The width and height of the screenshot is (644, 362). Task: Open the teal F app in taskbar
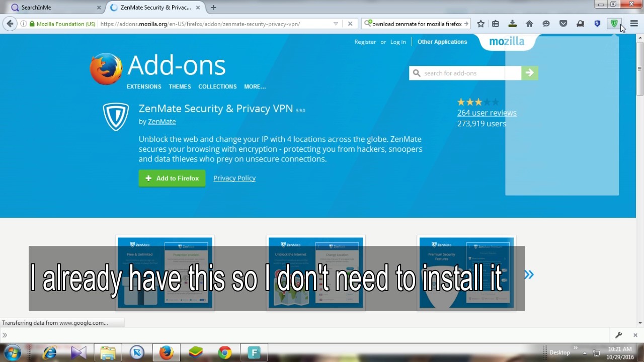tap(254, 352)
